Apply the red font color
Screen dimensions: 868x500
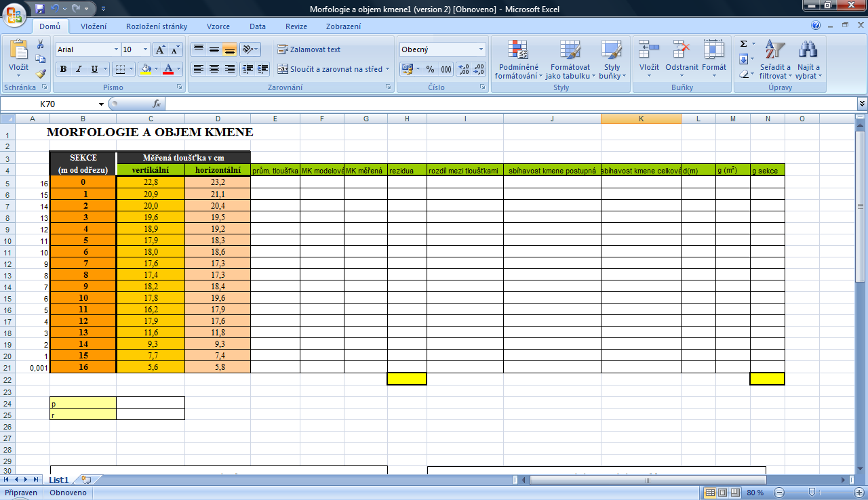coord(168,69)
